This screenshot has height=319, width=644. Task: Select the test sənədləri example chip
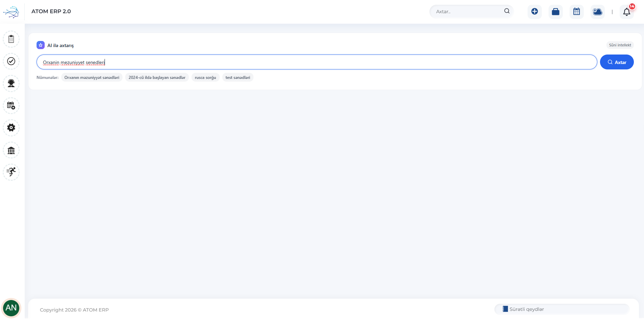tap(238, 78)
